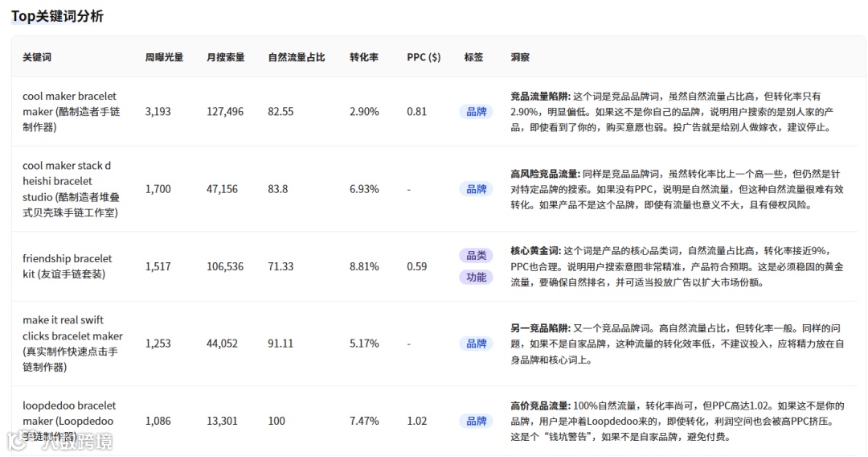Select keyword cool maker stack d heishi bracelet studio
The image size is (868, 457).
point(71,189)
